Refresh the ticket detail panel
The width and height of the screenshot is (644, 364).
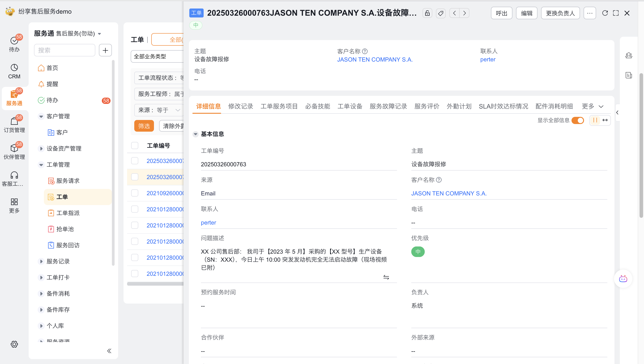(605, 13)
